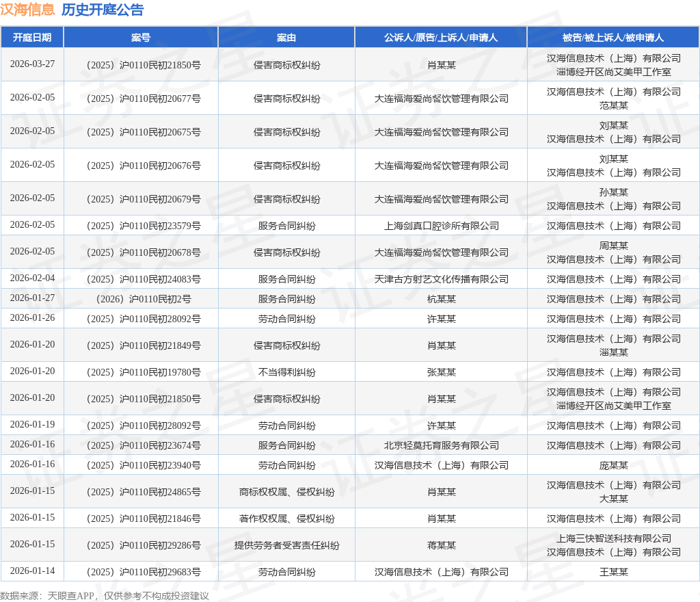Click plaintiff 上海剑真口腔诊所有限公司
700x602 pixels.
click(442, 226)
